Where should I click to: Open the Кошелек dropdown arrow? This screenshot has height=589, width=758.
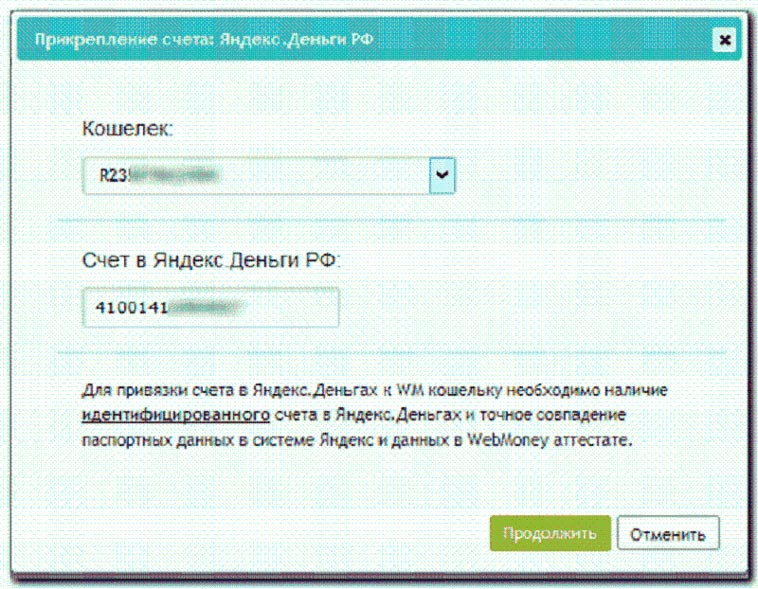coord(442,176)
